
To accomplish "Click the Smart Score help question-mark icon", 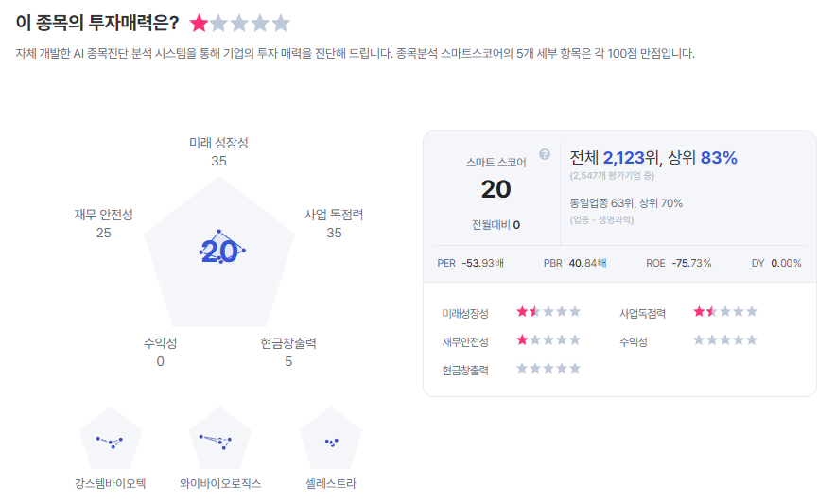I will click(x=545, y=154).
